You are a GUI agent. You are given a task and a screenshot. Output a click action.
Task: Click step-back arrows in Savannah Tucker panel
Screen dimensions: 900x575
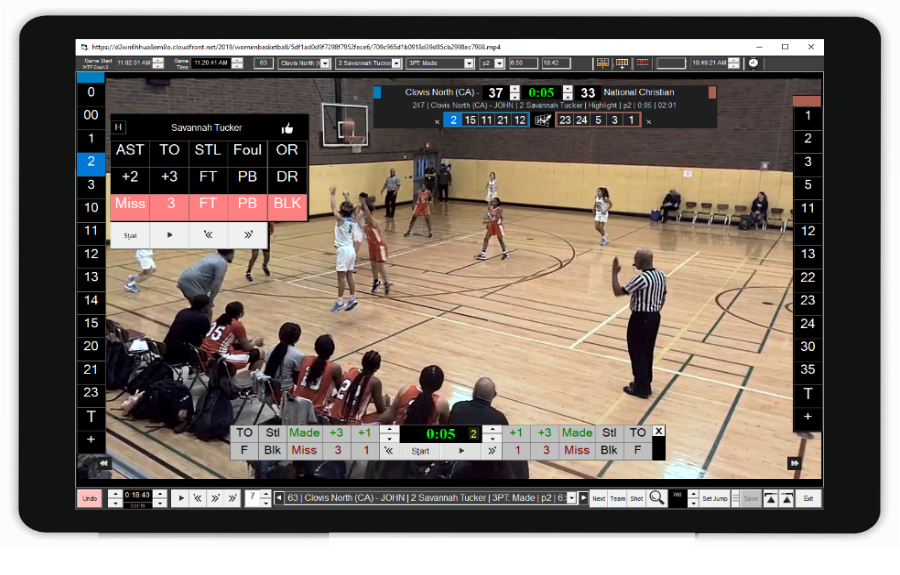point(208,235)
